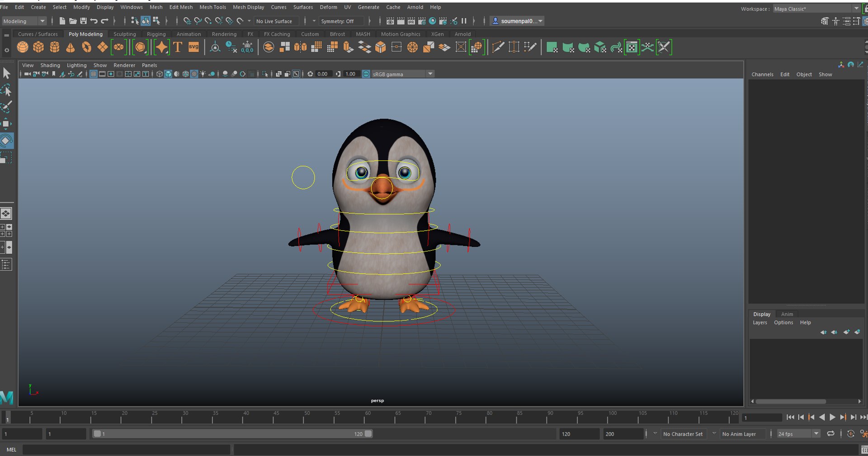Create a polygon sphere from the shelf

(23, 47)
